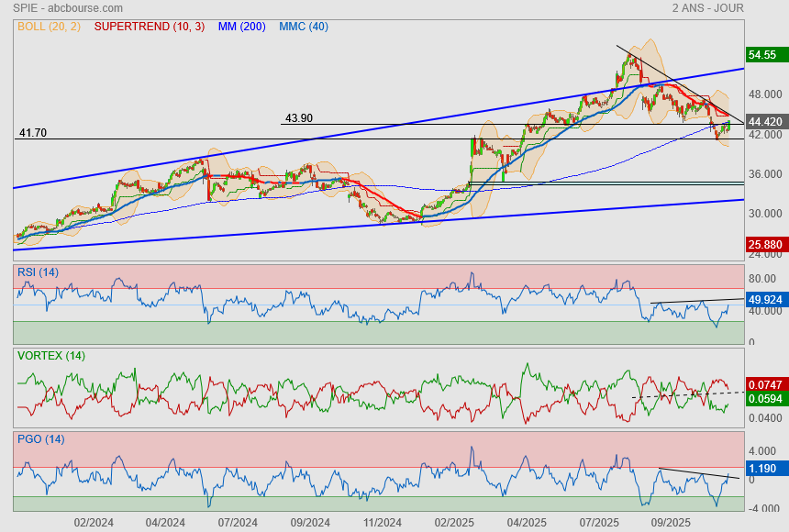This screenshot has height=532, width=789.
Task: Click the 41.70 support level label
Action: click(x=33, y=133)
